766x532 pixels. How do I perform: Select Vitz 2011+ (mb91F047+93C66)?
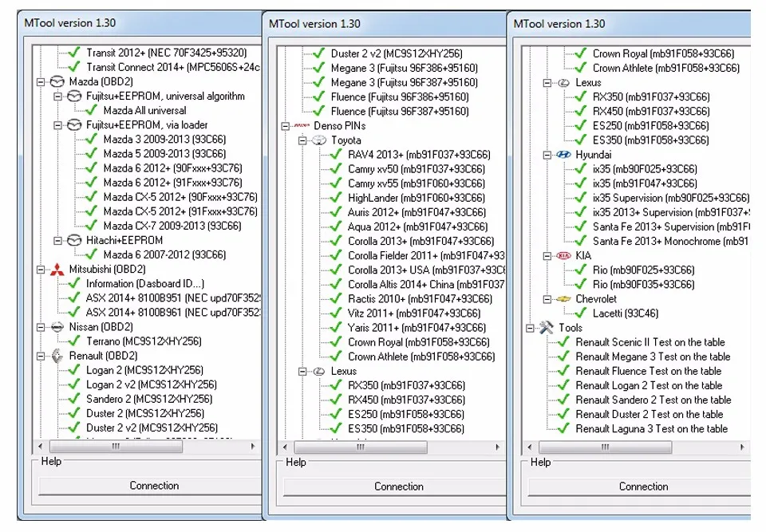pyautogui.click(x=414, y=313)
